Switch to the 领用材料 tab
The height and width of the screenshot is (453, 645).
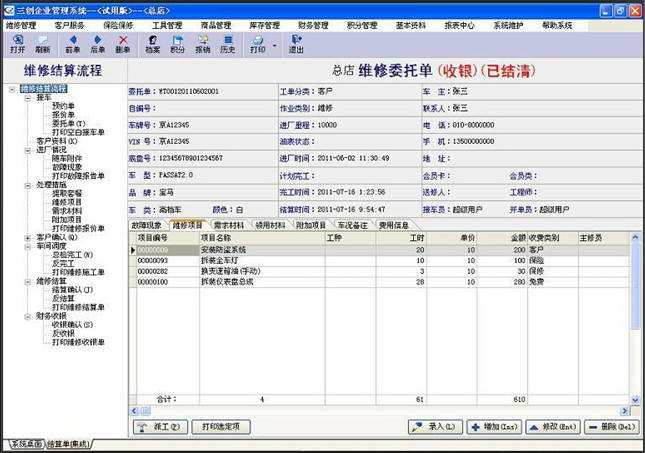[270, 225]
